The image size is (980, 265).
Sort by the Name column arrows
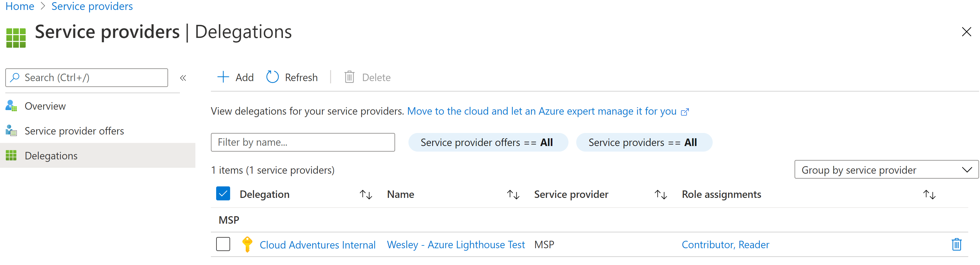pos(513,194)
